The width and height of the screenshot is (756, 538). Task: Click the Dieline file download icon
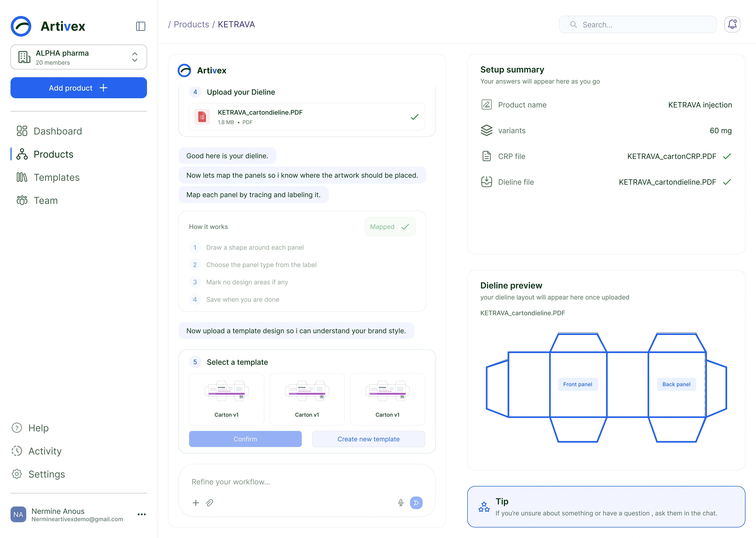point(486,182)
